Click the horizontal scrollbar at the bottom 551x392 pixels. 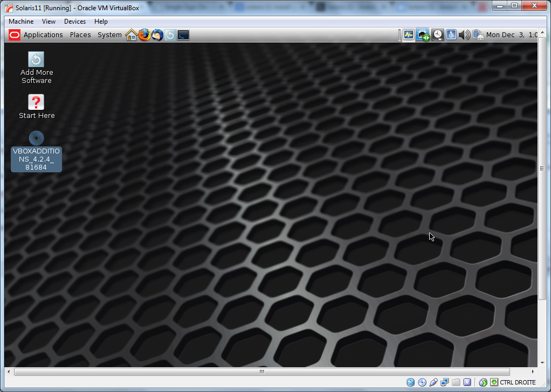[x=261, y=372]
